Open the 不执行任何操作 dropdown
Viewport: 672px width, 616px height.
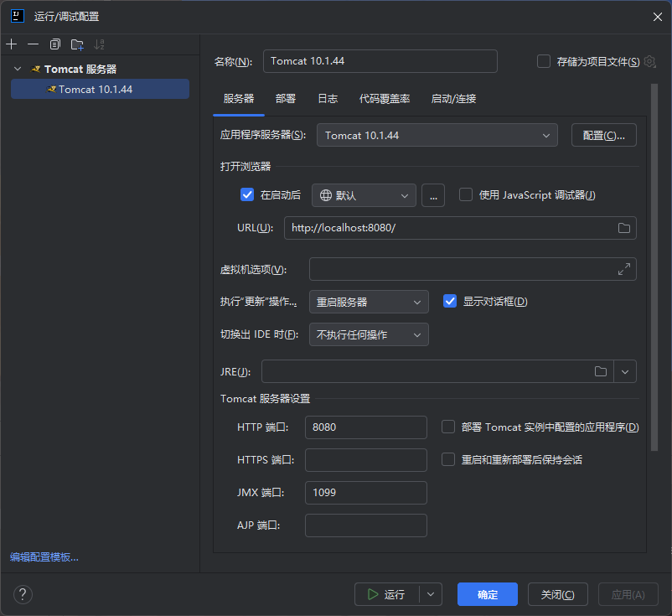369,334
